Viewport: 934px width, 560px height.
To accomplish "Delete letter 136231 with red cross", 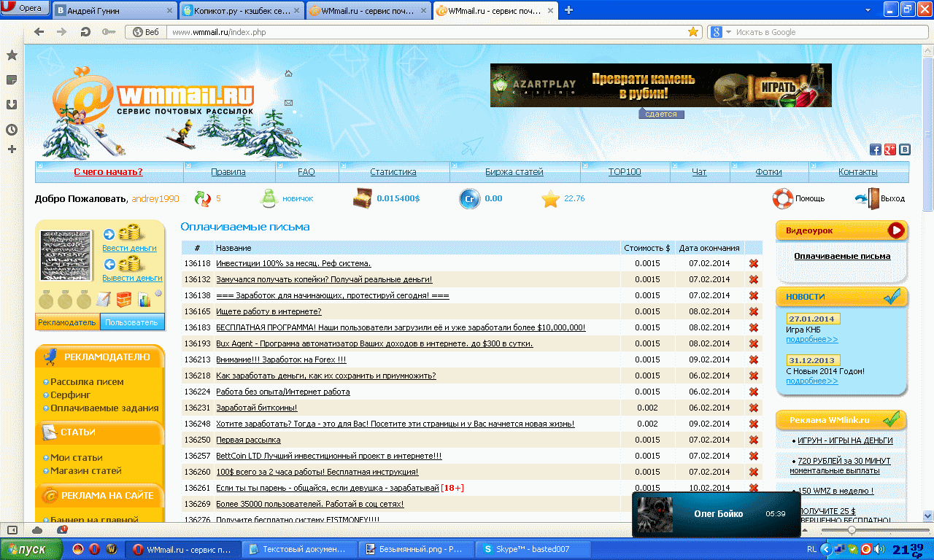I will coord(754,408).
